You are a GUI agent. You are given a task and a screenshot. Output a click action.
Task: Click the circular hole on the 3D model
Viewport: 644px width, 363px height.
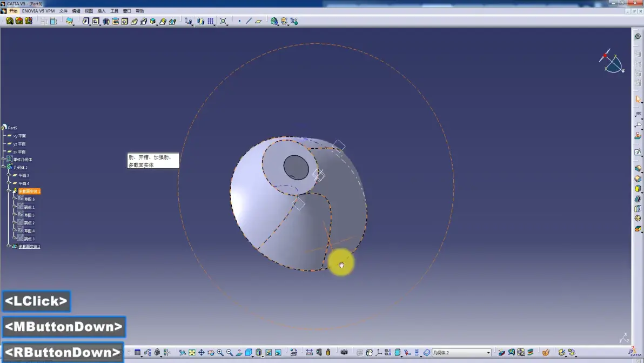tap(296, 167)
